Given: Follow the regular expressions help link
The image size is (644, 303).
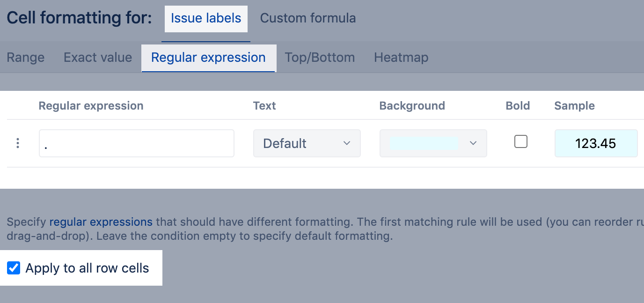Looking at the screenshot, I should (101, 222).
